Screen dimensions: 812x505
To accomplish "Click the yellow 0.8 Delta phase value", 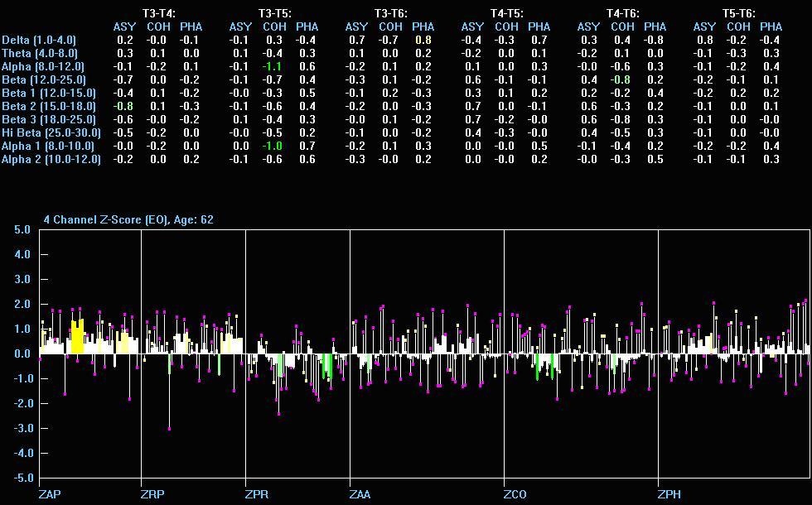I will tap(423, 40).
